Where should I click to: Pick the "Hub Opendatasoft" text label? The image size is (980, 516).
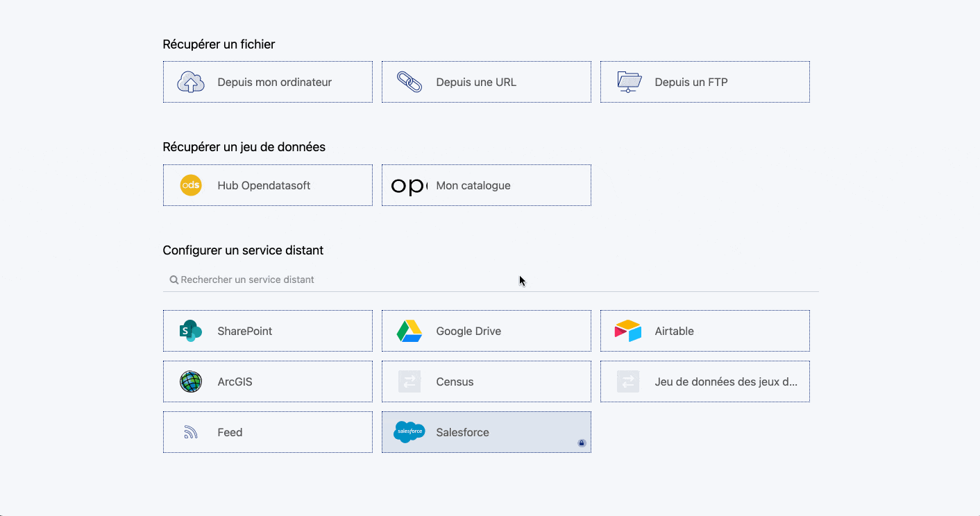coord(264,185)
